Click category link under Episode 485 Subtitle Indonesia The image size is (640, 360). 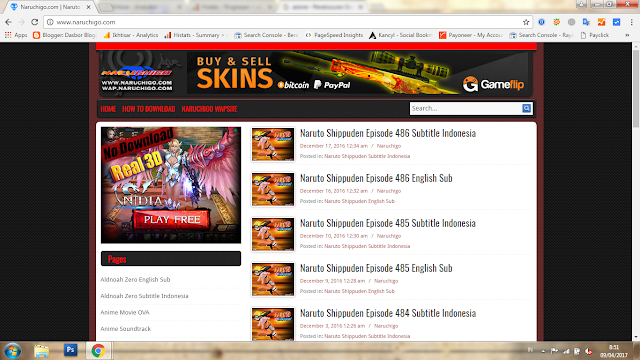pos(367,246)
